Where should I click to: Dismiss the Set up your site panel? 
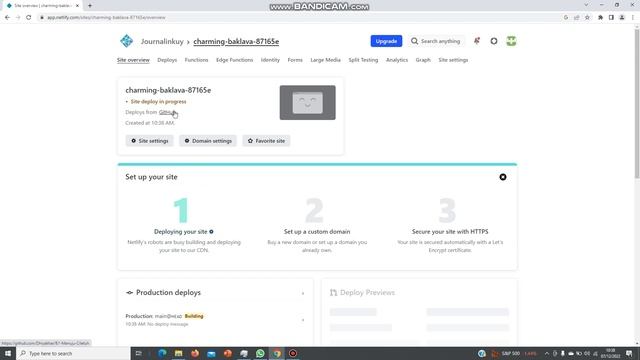pyautogui.click(x=503, y=177)
